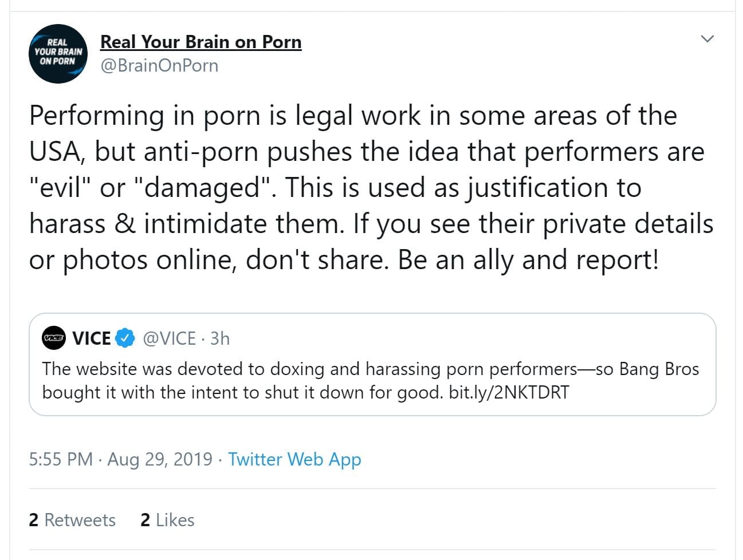Click the @VICE handle in quoted tweet
743x560 pixels.
pos(169,338)
